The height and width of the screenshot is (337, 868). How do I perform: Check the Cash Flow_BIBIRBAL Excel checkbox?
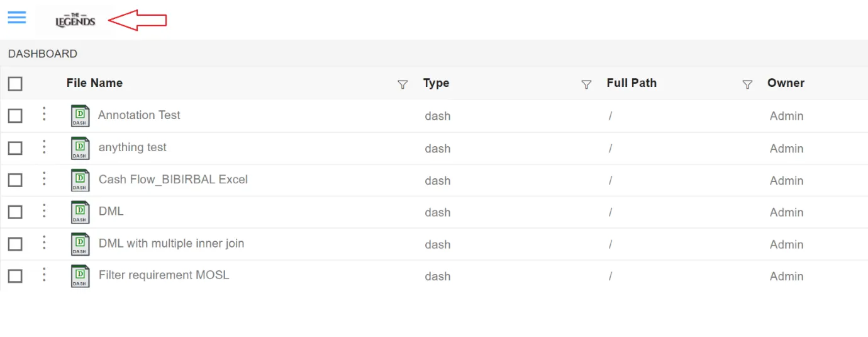[15, 180]
